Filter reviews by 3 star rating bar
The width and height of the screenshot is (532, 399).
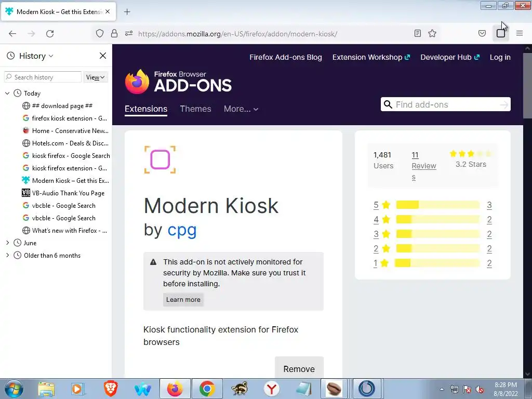[x=437, y=234]
